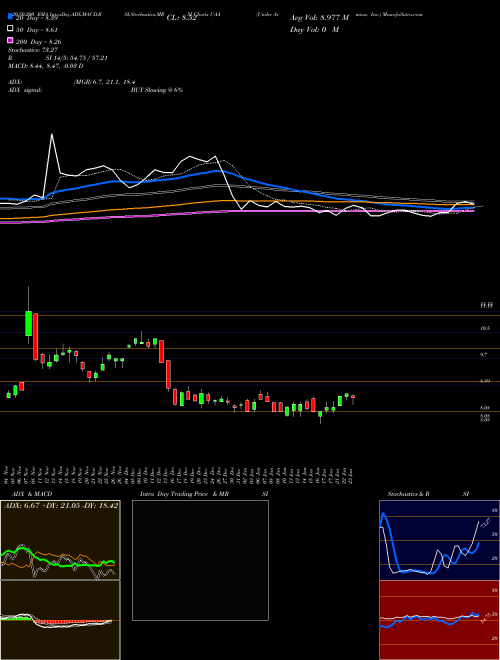Select the Avg Vol: 8.977 M text

(x=319, y=18)
